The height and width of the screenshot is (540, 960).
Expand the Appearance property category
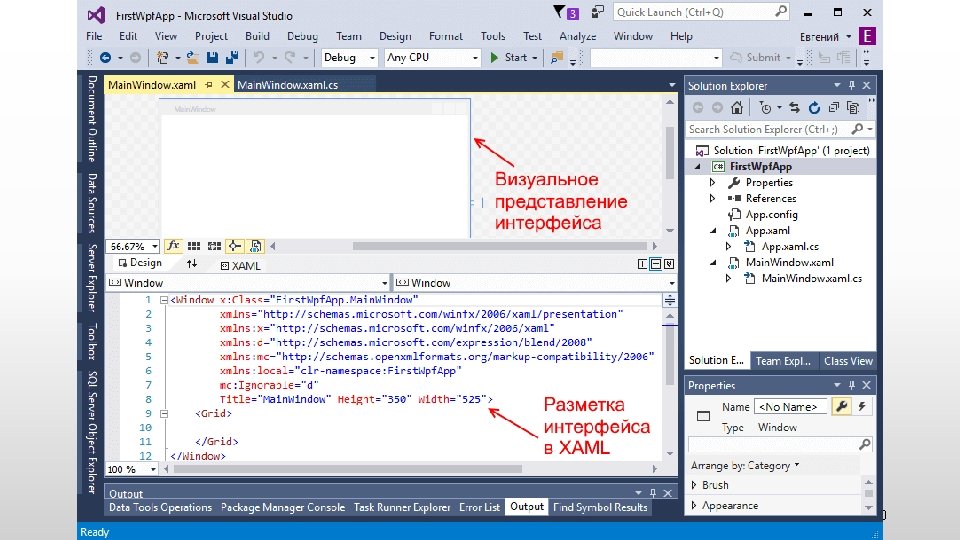(x=694, y=506)
